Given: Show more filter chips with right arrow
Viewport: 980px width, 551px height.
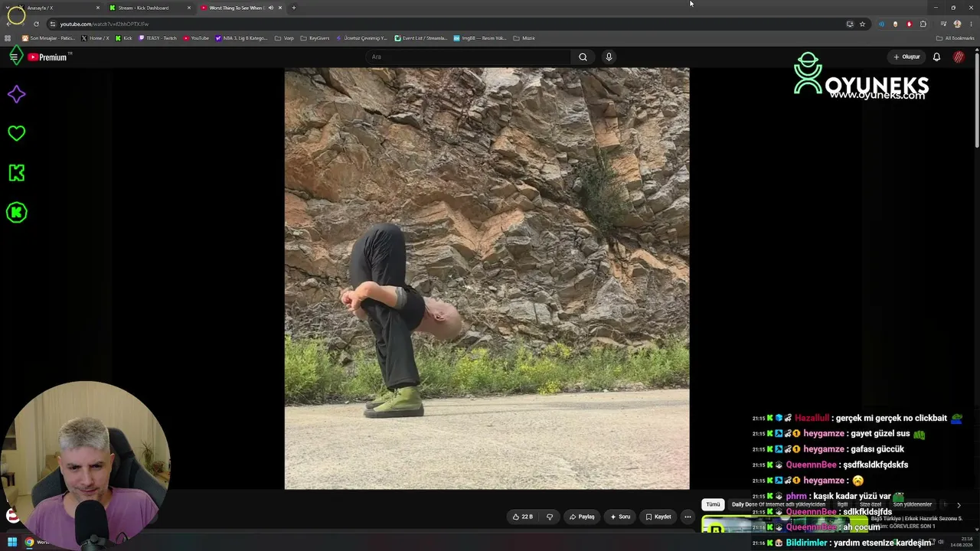Looking at the screenshot, I should [x=959, y=505].
